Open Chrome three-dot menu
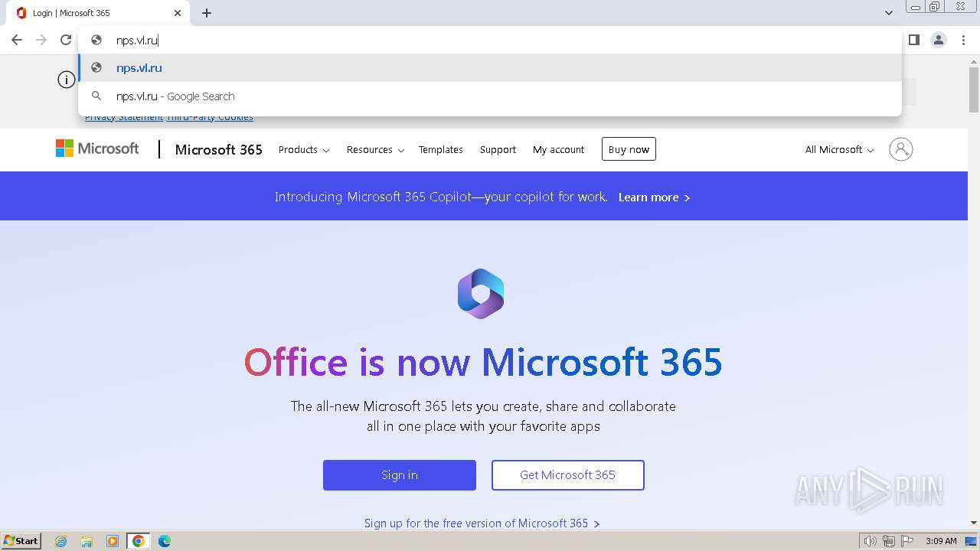 tap(963, 40)
